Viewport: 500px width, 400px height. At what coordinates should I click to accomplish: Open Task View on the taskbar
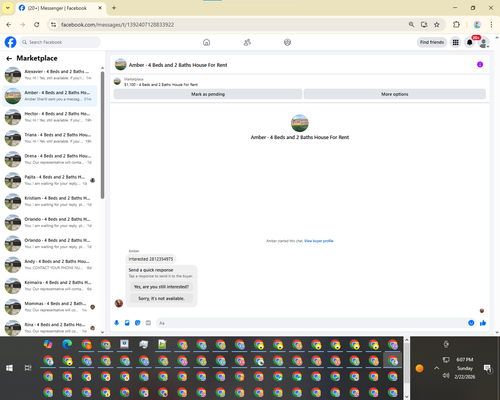click(28, 368)
